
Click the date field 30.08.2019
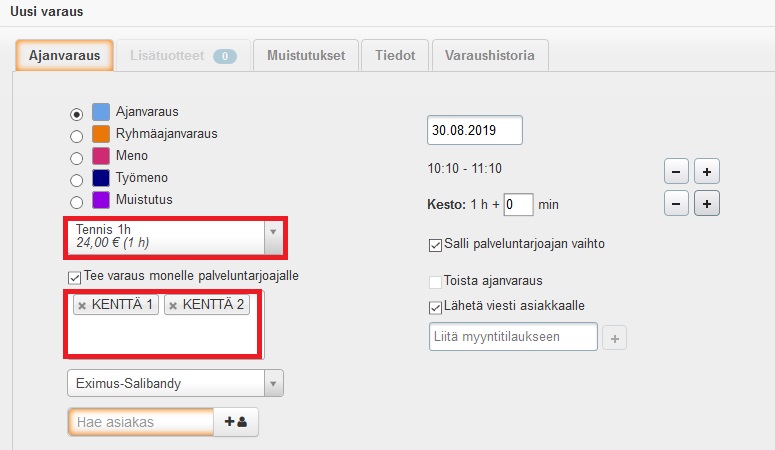click(474, 130)
